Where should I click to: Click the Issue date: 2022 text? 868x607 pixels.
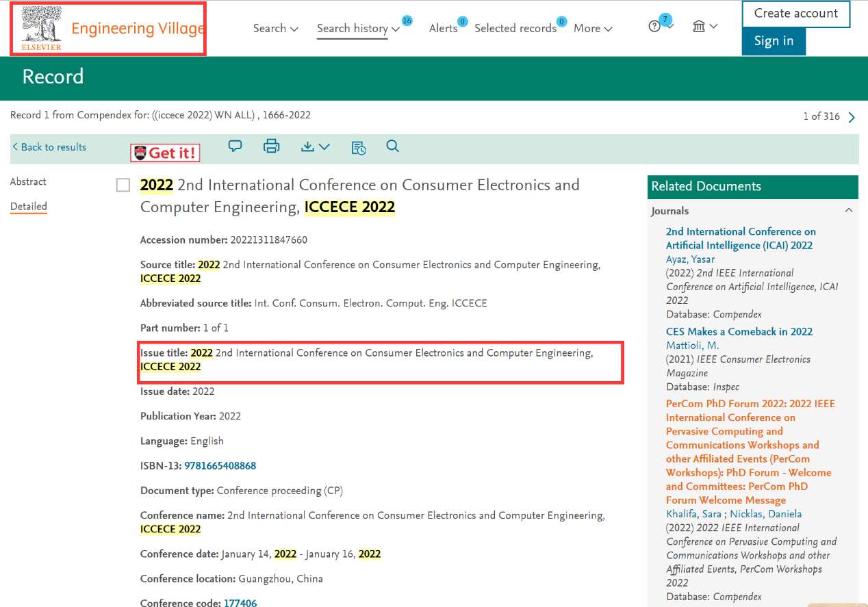click(x=177, y=391)
